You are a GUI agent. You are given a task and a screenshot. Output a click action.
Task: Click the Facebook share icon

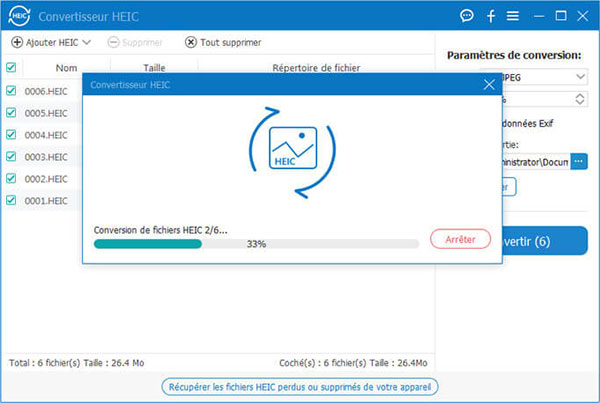click(491, 16)
